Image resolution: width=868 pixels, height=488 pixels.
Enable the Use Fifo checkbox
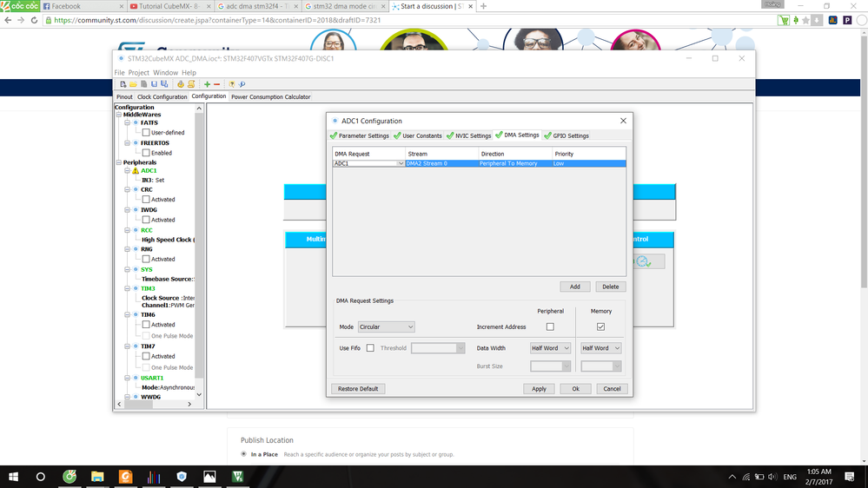[x=370, y=348]
